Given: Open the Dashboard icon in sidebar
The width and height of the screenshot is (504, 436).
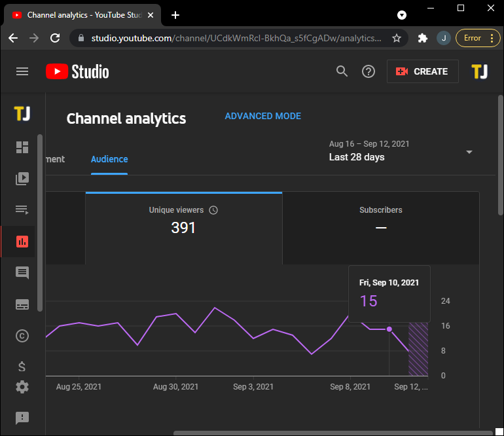Looking at the screenshot, I should [x=22, y=147].
